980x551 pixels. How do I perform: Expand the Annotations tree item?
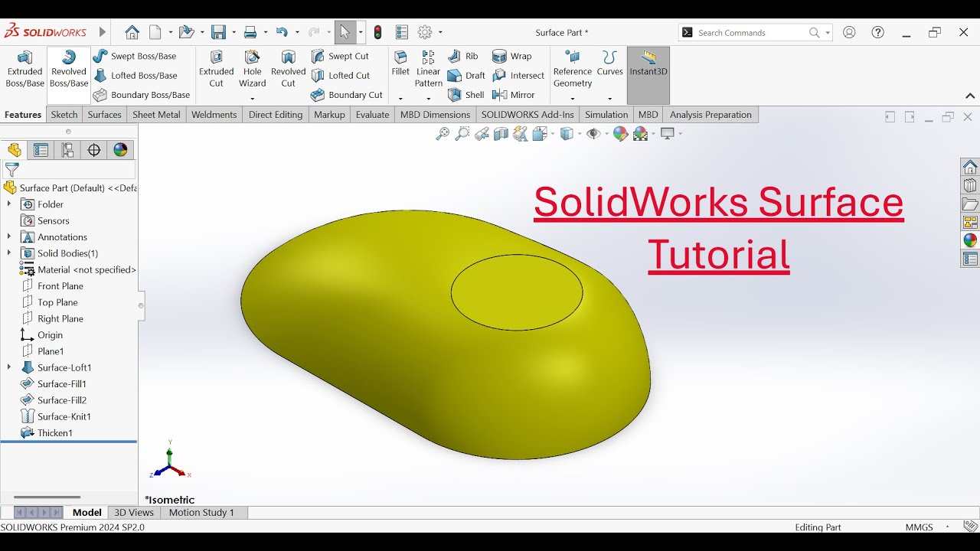pyautogui.click(x=9, y=237)
